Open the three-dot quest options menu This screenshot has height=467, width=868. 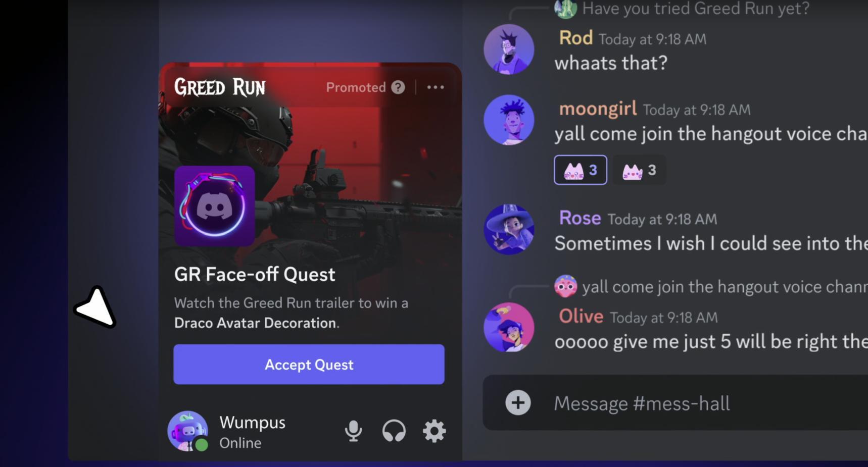tap(436, 87)
